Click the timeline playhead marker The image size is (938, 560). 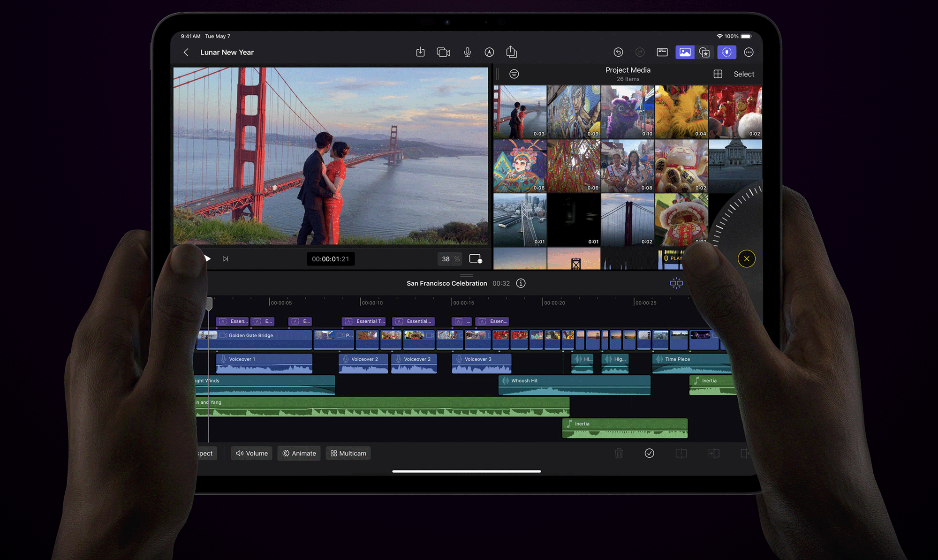(209, 304)
